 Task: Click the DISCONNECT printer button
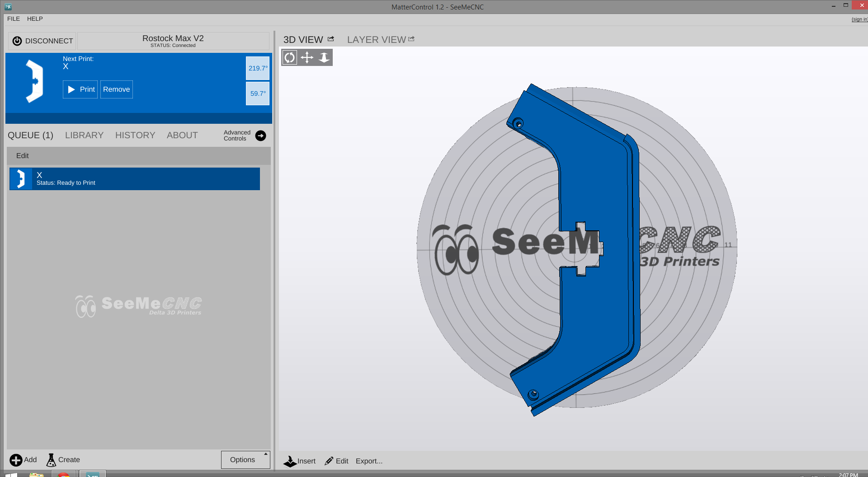[42, 41]
